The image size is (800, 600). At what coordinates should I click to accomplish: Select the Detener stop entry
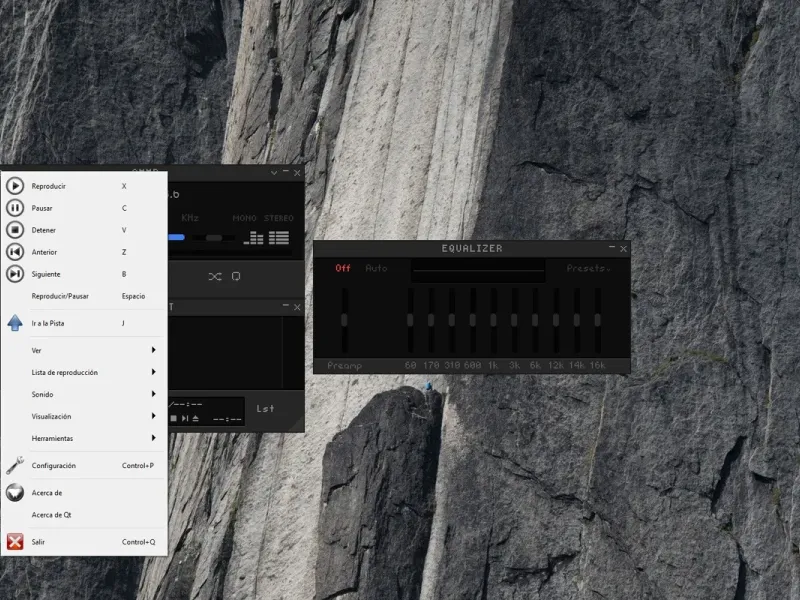pos(84,230)
